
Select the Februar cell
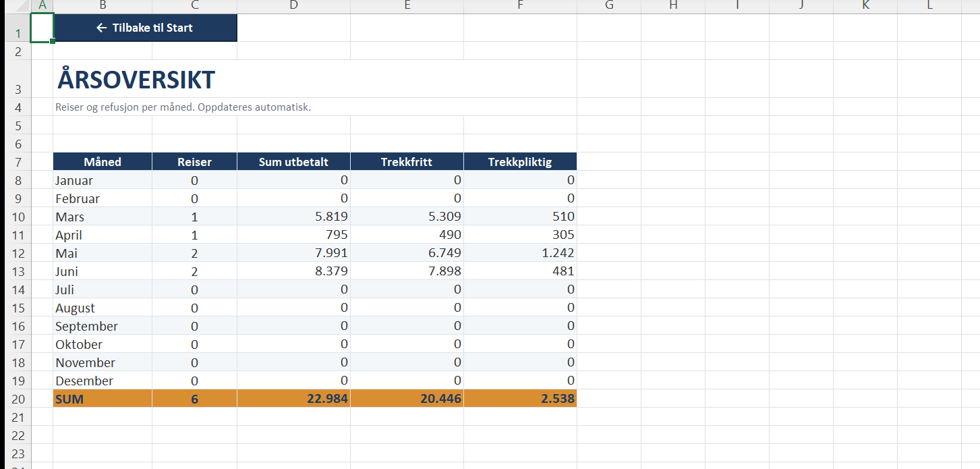pyautogui.click(x=103, y=198)
